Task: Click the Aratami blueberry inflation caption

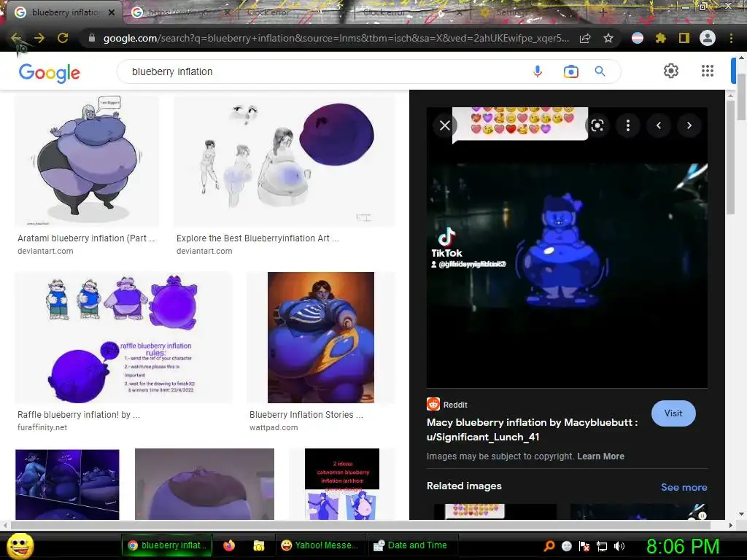Action: 86,238
